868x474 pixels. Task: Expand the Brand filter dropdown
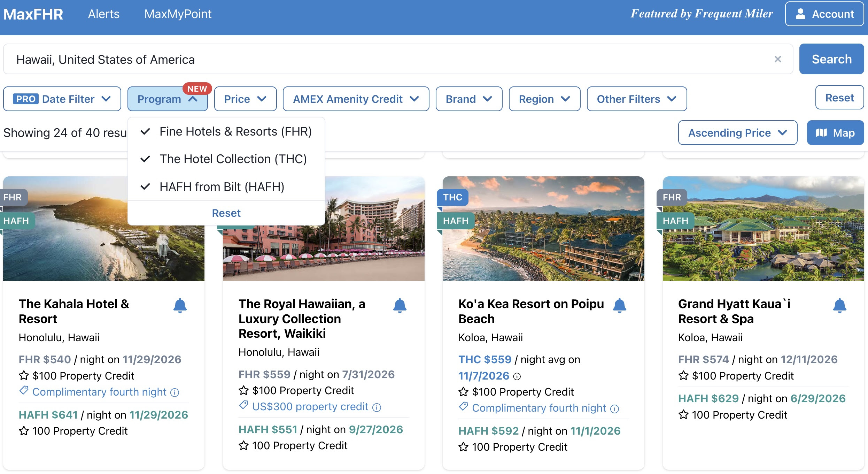click(469, 99)
